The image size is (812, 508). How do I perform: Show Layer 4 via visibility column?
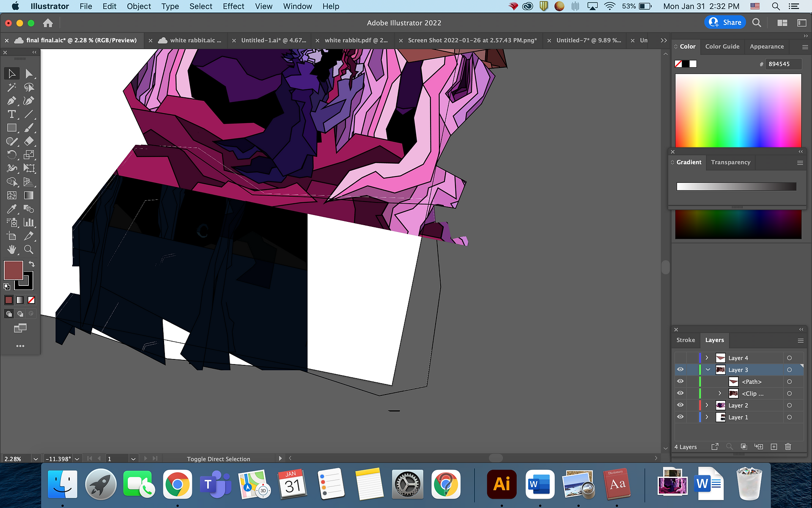pos(680,358)
